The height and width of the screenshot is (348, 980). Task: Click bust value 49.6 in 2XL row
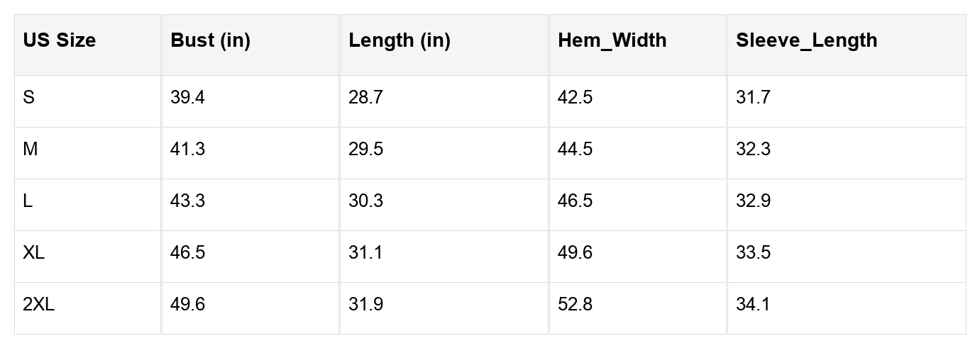pyautogui.click(x=187, y=304)
